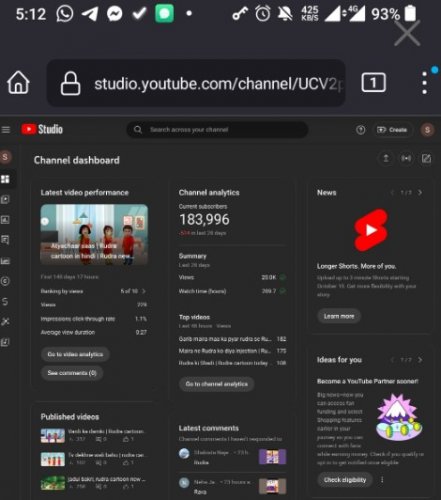Tap the WhatsApp status bar icon
The image size is (441, 500).
(x=65, y=14)
